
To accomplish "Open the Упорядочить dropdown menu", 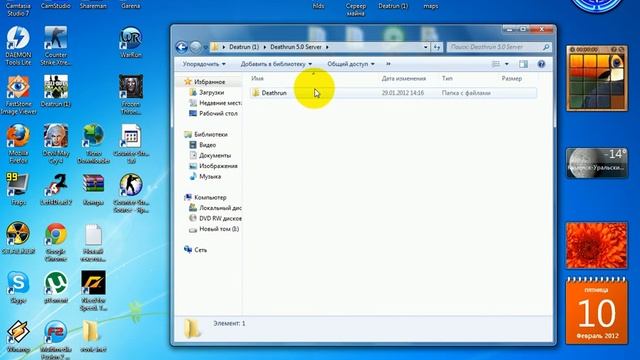I will pyautogui.click(x=204, y=64).
